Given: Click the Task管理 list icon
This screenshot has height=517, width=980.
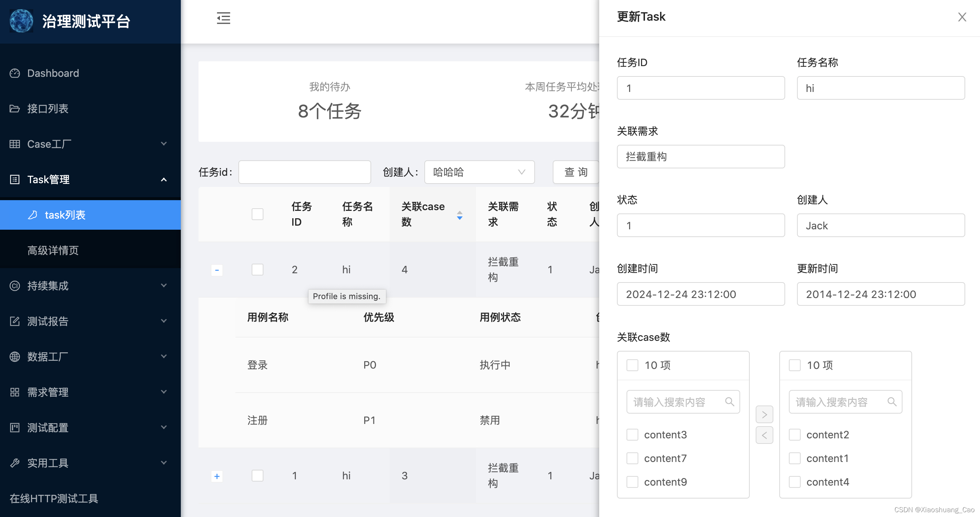Looking at the screenshot, I should click(14, 179).
